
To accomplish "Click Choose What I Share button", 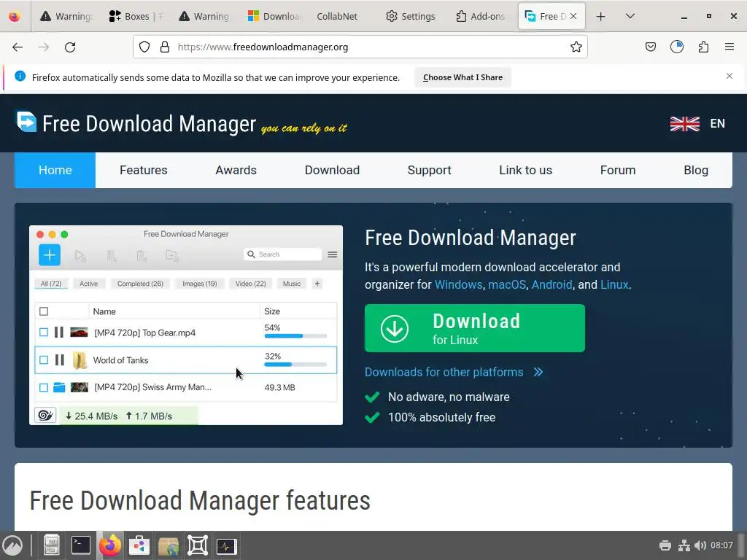I will pos(462,77).
